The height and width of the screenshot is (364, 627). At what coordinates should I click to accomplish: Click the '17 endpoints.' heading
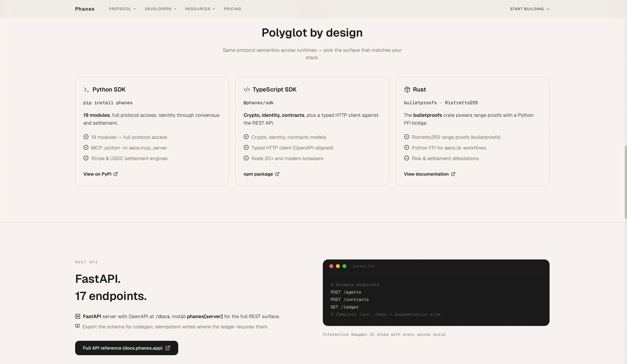(x=111, y=296)
